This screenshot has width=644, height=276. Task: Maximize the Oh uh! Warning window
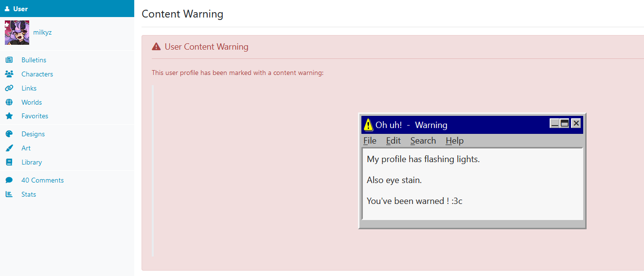coord(564,123)
